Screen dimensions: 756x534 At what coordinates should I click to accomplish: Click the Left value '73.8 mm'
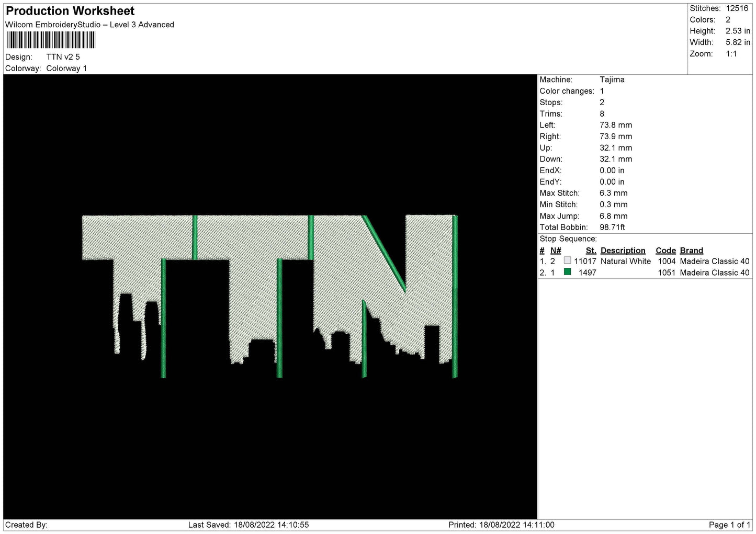pyautogui.click(x=616, y=125)
